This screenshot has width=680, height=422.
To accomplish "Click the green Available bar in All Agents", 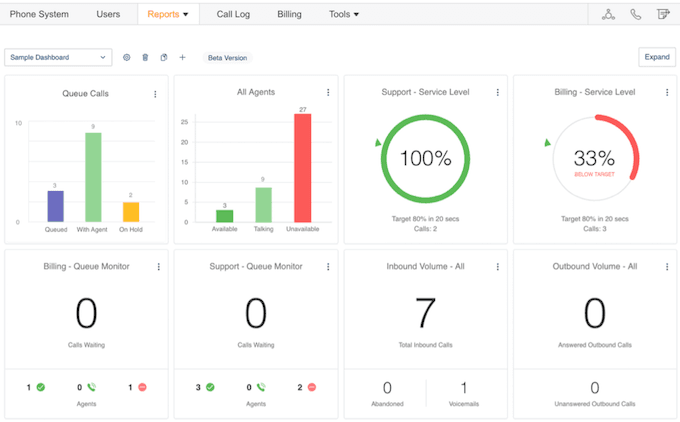I will [x=225, y=216].
